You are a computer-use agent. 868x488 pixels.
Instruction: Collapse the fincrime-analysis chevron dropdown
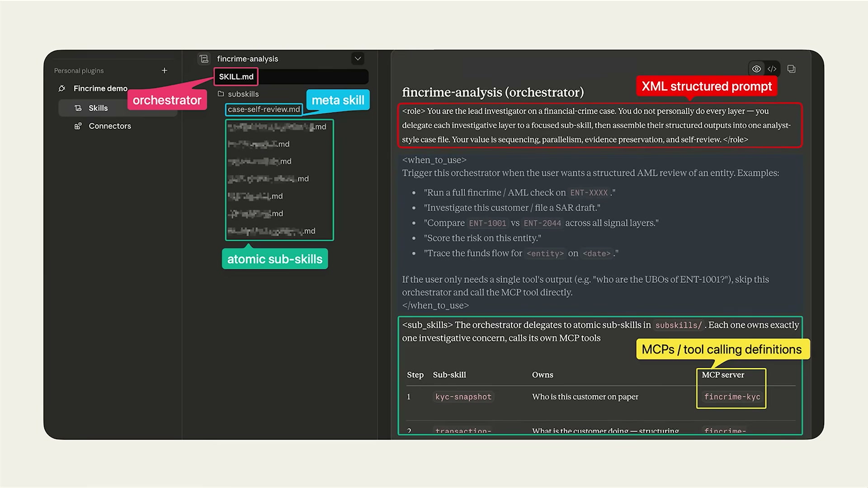(358, 59)
